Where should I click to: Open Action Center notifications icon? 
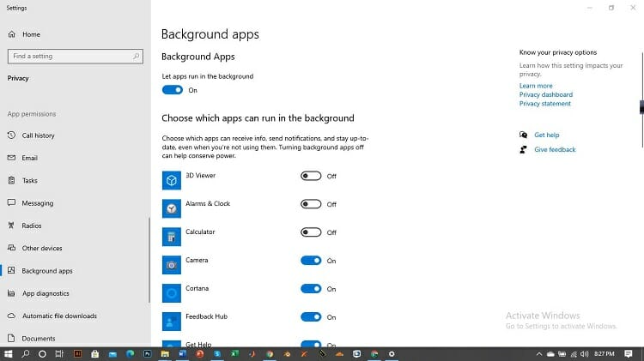(628, 353)
